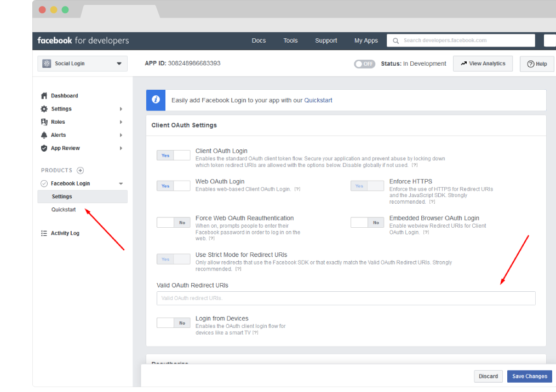This screenshot has height=392, width=556.
Task: Open the Quickstart link in the banner
Action: point(318,100)
